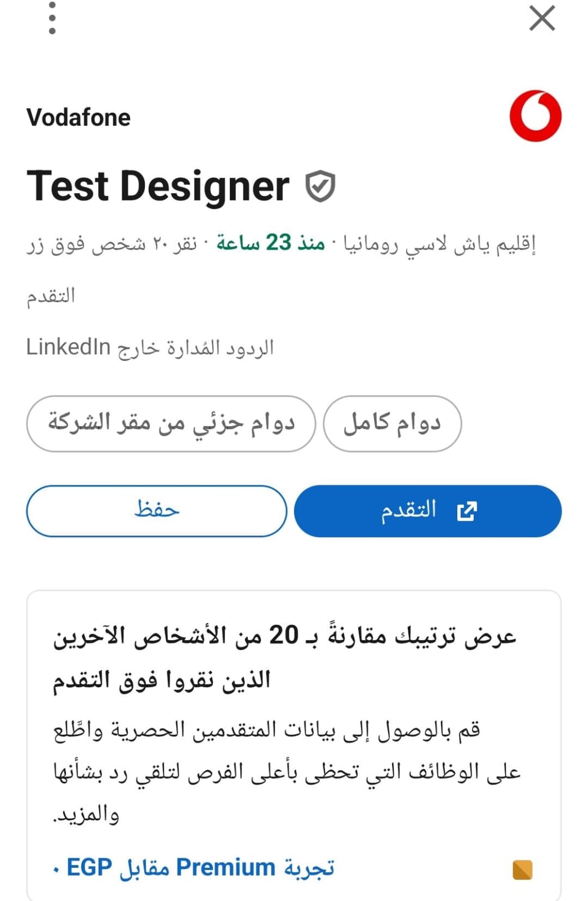
Task: Click the 'حفظ' save job button
Action: tap(157, 511)
